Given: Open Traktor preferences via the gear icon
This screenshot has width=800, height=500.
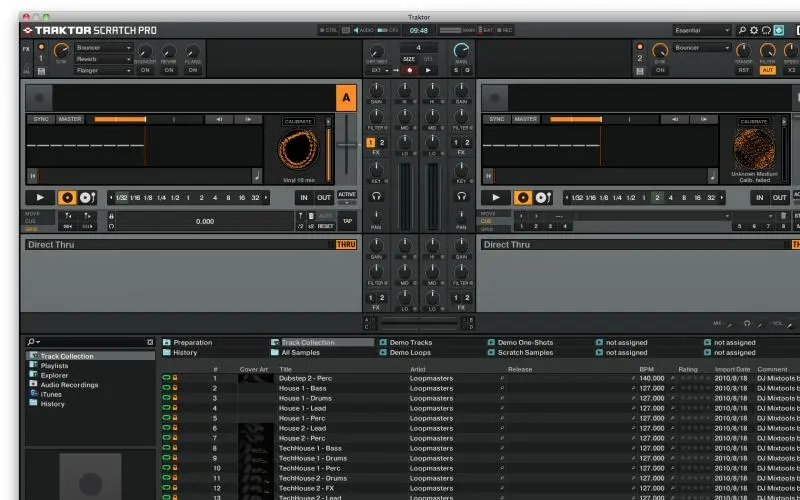Looking at the screenshot, I should point(754,31).
